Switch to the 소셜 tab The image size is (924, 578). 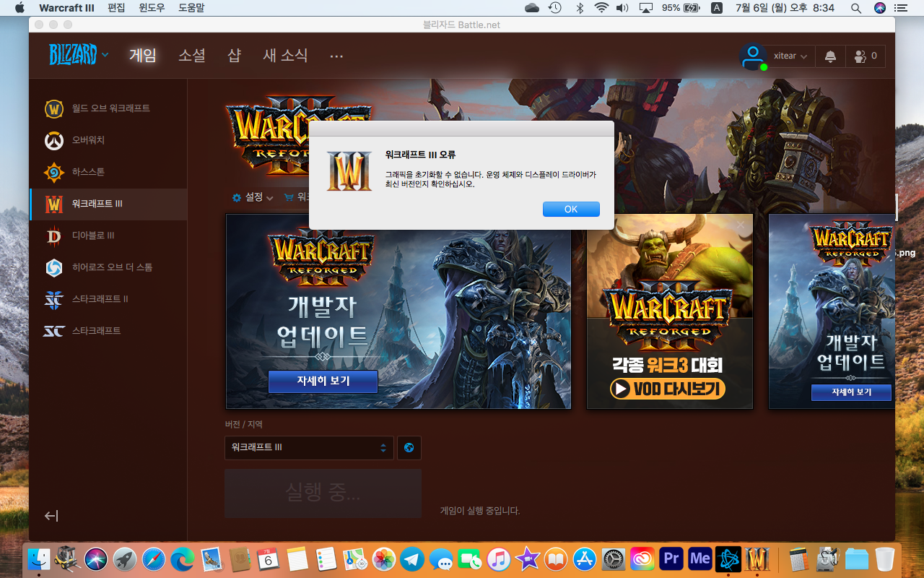(x=192, y=55)
